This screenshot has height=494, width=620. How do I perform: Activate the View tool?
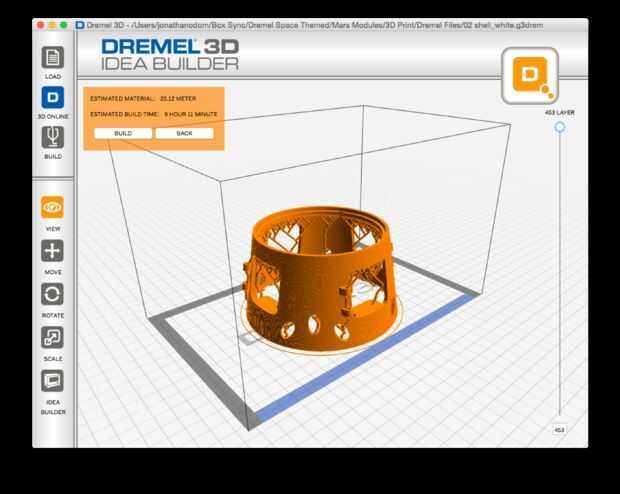53,207
